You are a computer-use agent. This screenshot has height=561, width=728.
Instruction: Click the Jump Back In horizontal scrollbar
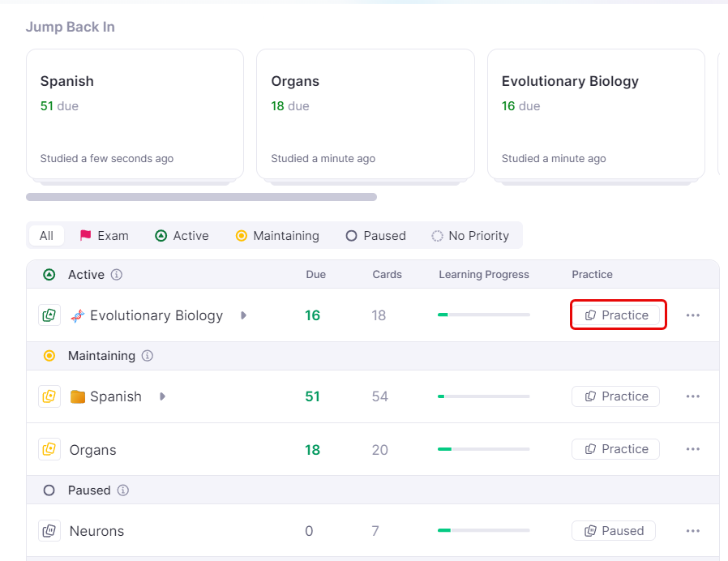point(201,197)
